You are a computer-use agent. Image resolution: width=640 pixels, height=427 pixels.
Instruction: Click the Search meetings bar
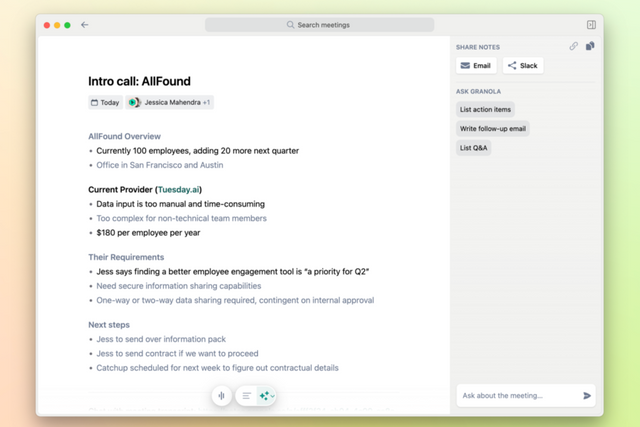click(x=318, y=25)
